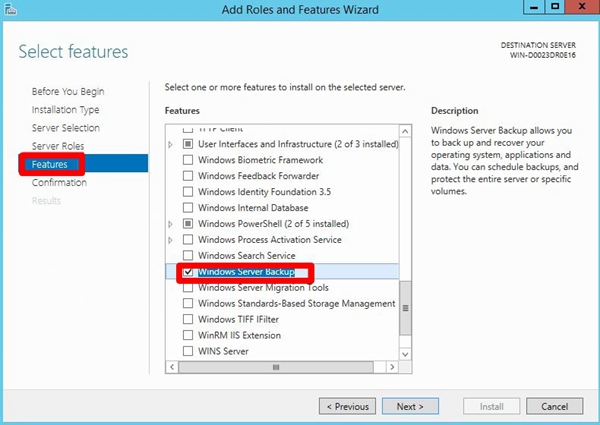Image resolution: width=600 pixels, height=425 pixels.
Task: Click the Next button
Action: pyautogui.click(x=410, y=406)
